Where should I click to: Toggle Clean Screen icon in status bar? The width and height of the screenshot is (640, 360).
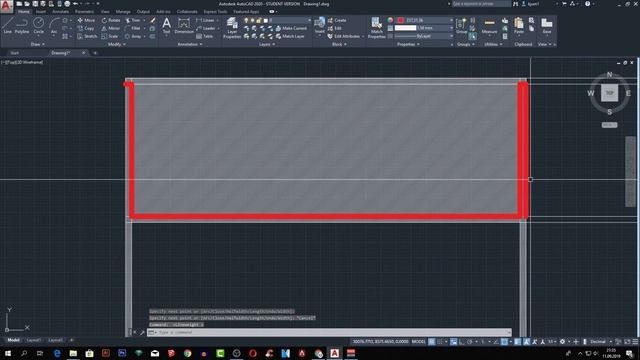tap(627, 342)
